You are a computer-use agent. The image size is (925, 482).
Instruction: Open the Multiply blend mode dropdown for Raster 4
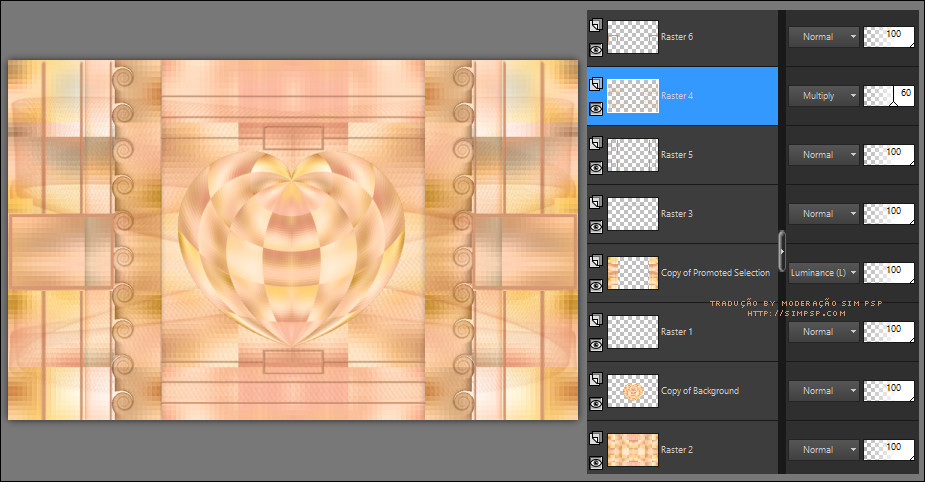823,96
